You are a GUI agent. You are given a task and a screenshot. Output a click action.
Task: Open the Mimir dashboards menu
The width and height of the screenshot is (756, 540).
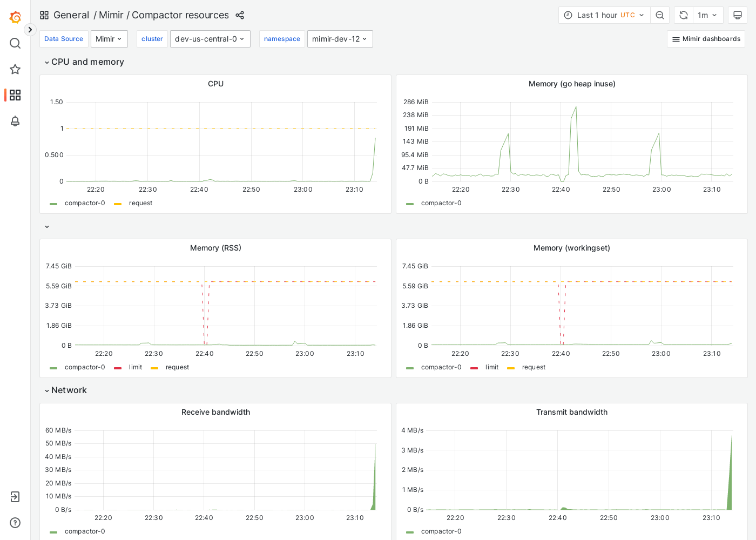point(706,38)
